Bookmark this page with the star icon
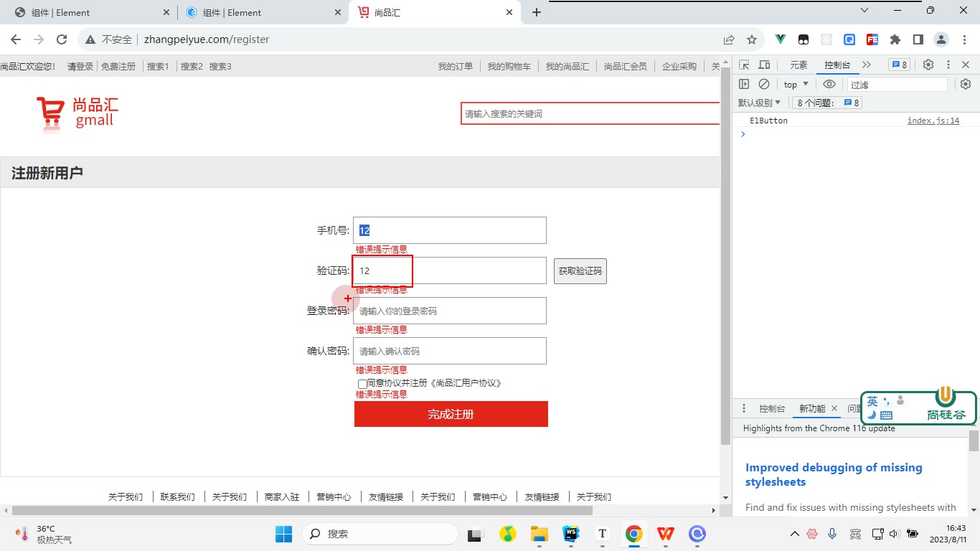980x551 pixels. 752,39
